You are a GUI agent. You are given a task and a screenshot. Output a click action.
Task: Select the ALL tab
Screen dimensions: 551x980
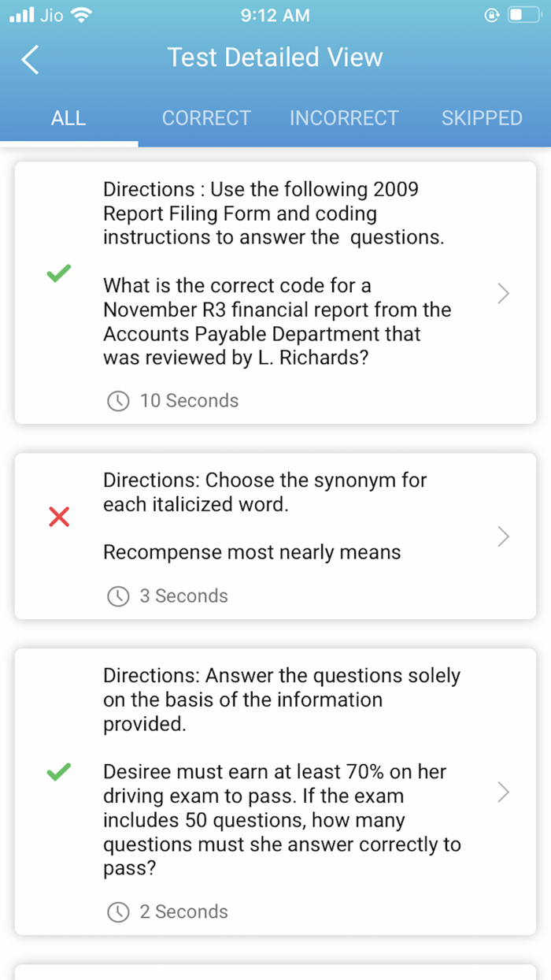pyautogui.click(x=68, y=117)
